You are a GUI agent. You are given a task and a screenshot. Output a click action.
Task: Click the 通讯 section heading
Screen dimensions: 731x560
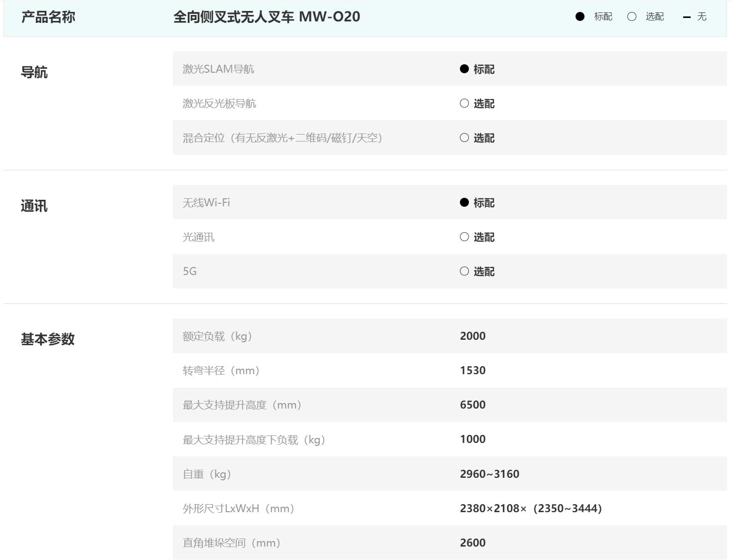click(x=34, y=206)
